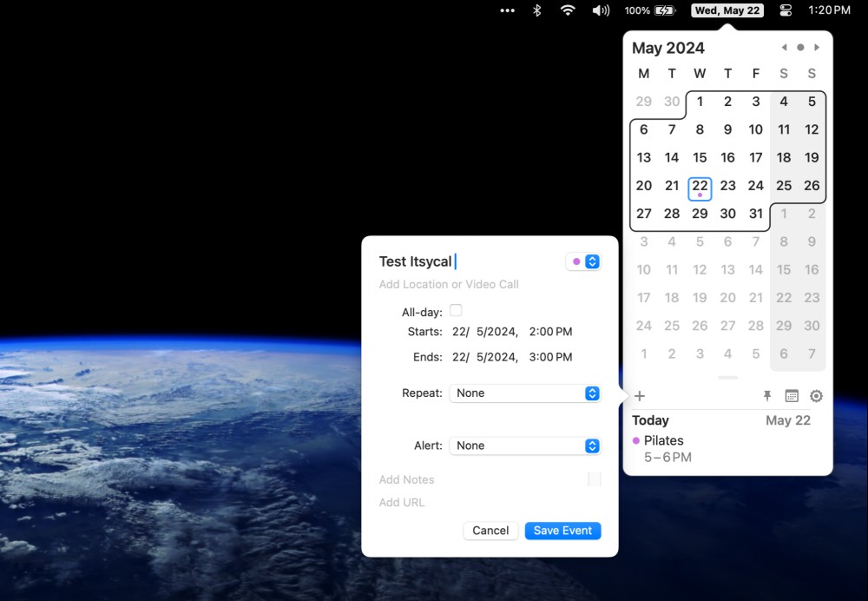Screen dimensions: 868x601
Task: Open Control Center icon in menu bar
Action: [785, 10]
